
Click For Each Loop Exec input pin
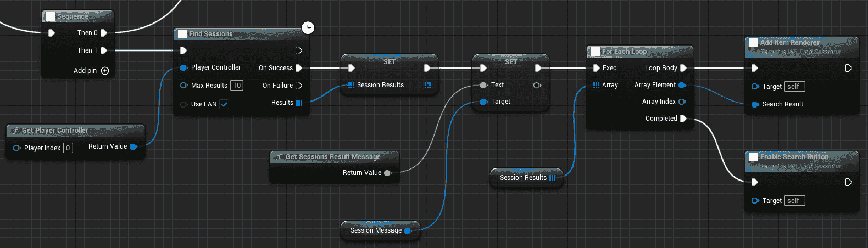tap(596, 68)
